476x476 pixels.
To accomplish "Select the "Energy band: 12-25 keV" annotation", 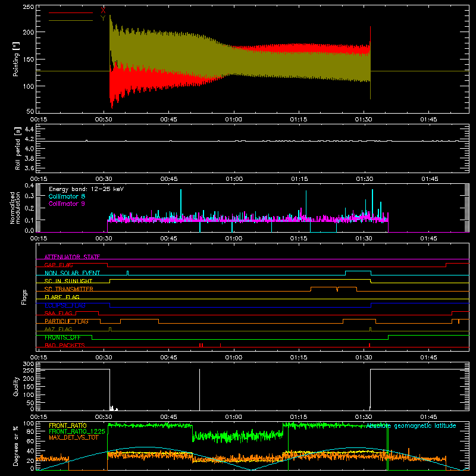I will [x=86, y=189].
